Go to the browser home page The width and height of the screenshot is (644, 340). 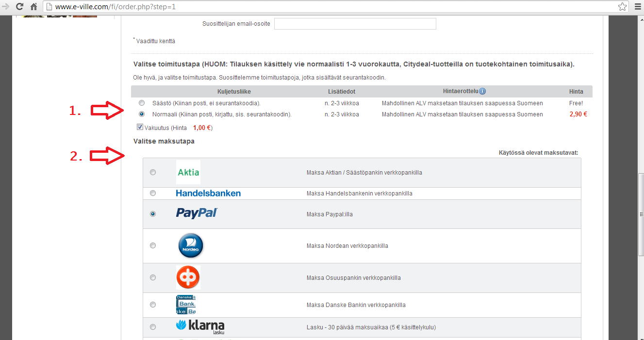pyautogui.click(x=33, y=7)
